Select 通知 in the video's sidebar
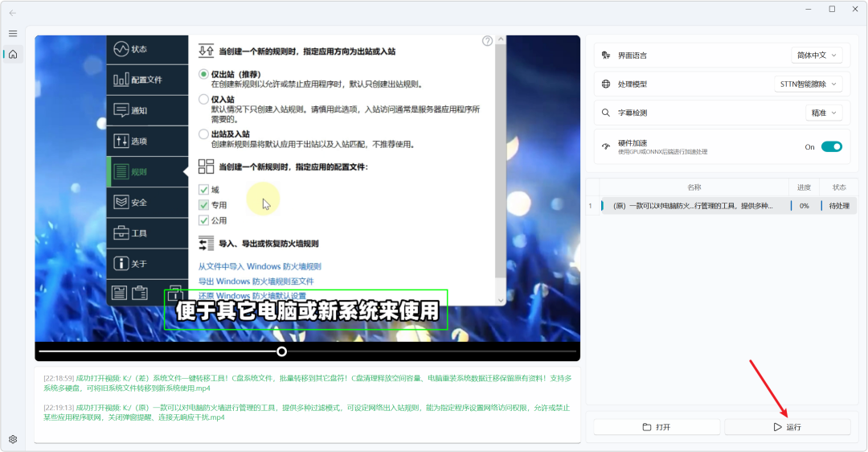Viewport: 868px width, 452px height. 147,110
